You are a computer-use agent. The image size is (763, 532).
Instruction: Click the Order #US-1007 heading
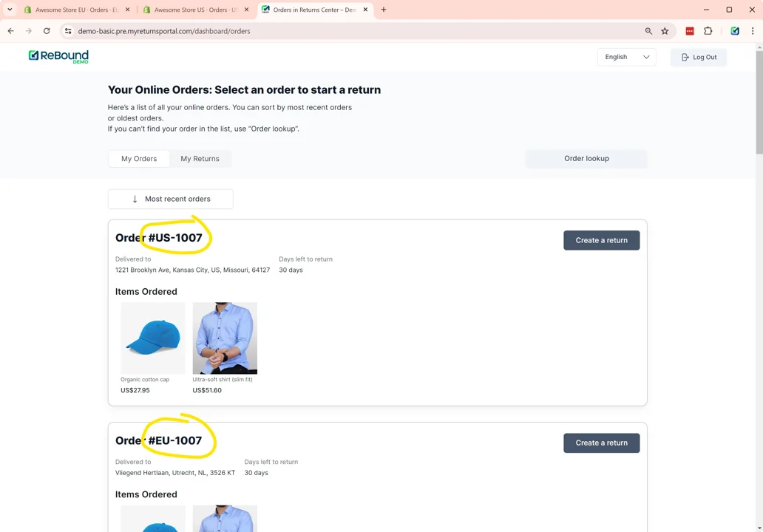coord(159,237)
